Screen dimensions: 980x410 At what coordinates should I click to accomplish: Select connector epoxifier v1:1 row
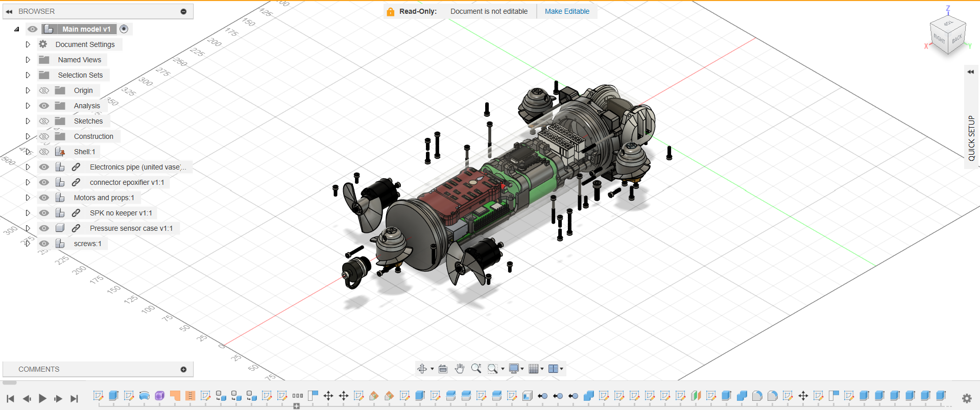[104, 182]
